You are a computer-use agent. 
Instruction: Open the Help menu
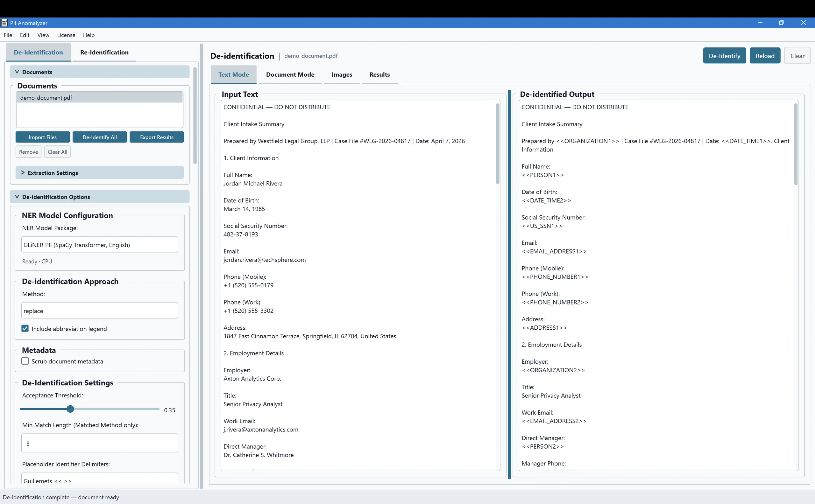click(89, 35)
